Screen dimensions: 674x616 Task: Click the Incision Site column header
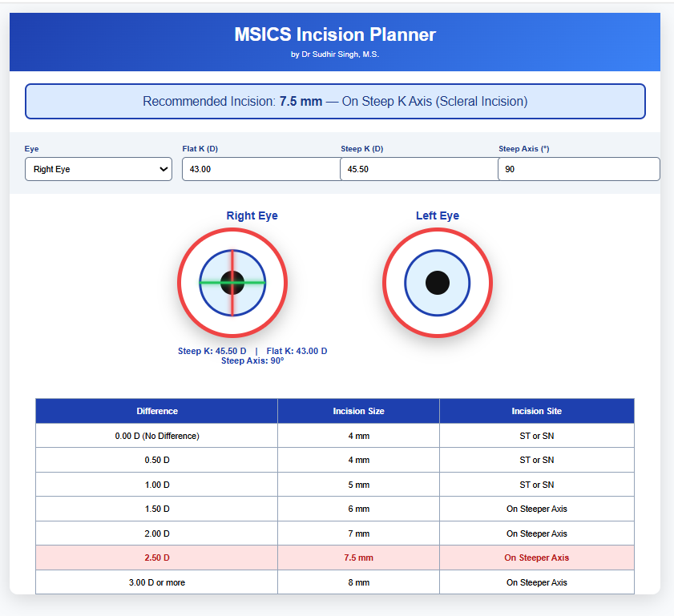[536, 411]
